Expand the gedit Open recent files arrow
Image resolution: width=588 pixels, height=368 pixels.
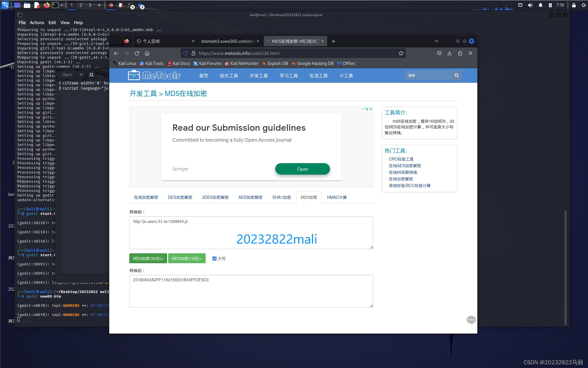pos(81,75)
